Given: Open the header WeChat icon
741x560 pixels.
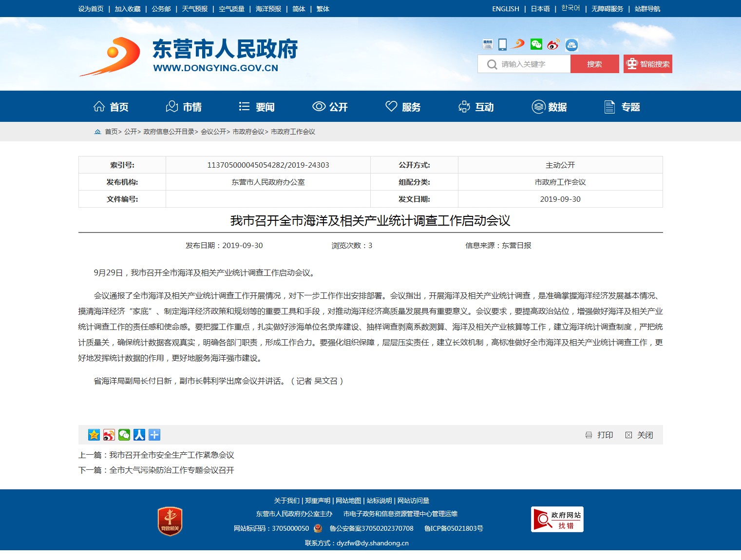Looking at the screenshot, I should 536,44.
